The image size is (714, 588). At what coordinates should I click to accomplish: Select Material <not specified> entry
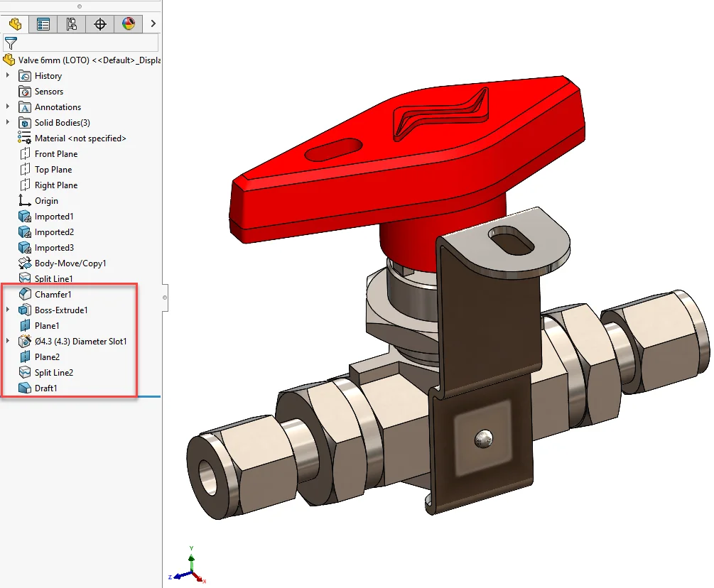click(x=80, y=138)
